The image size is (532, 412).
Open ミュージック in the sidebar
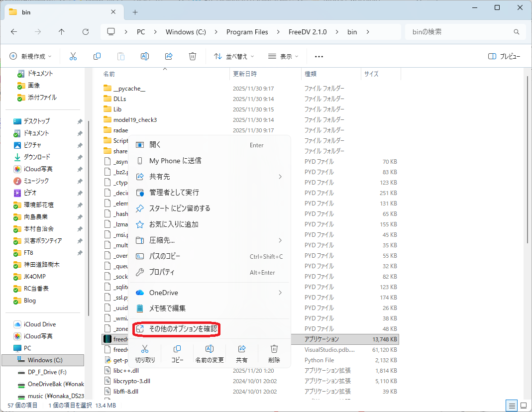(x=36, y=181)
